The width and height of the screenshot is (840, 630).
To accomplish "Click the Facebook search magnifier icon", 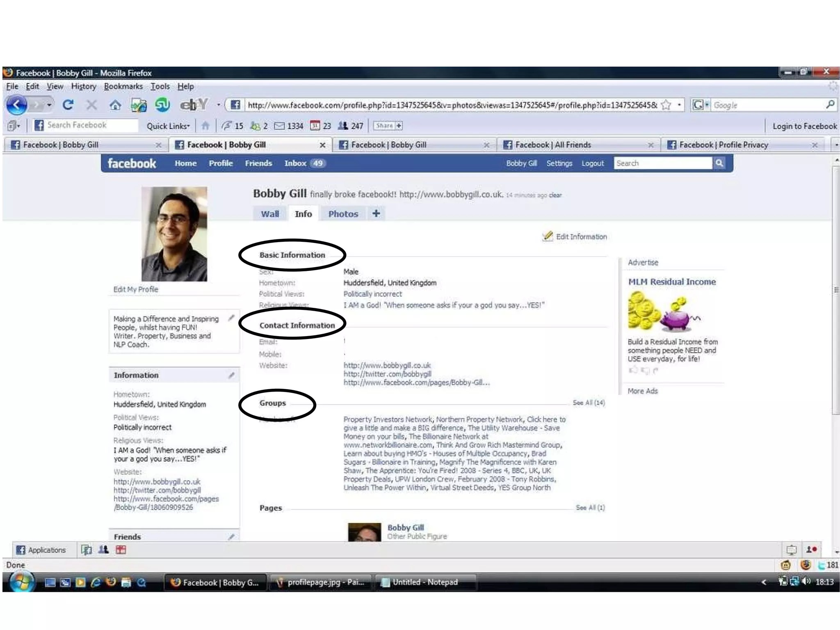I will (x=719, y=163).
